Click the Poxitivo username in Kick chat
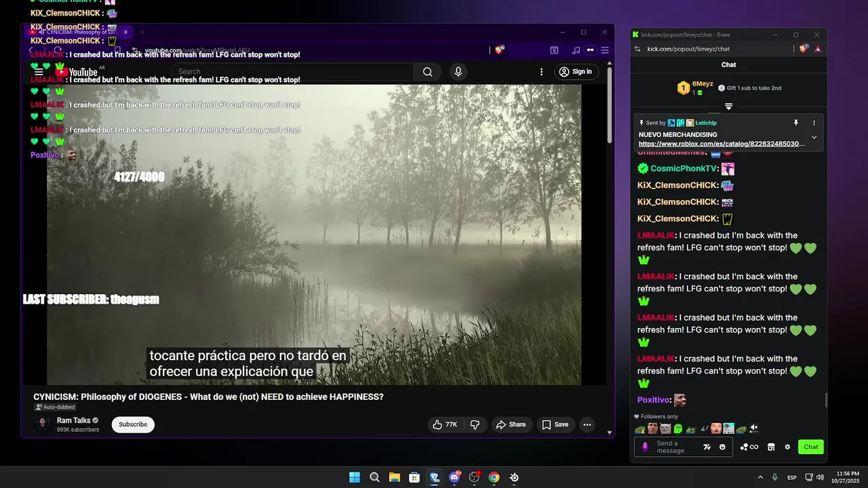This screenshot has height=488, width=868. tap(654, 400)
